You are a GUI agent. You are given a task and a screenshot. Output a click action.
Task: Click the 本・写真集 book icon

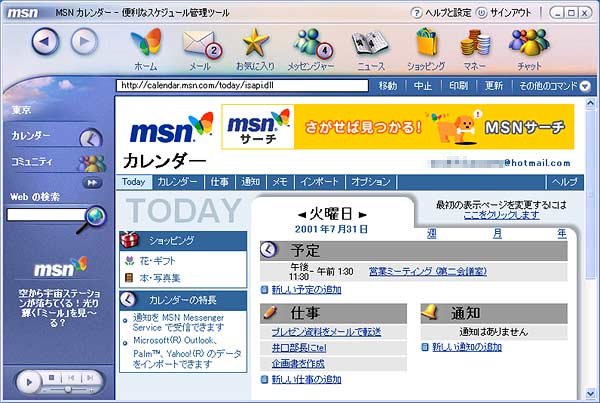tap(129, 277)
